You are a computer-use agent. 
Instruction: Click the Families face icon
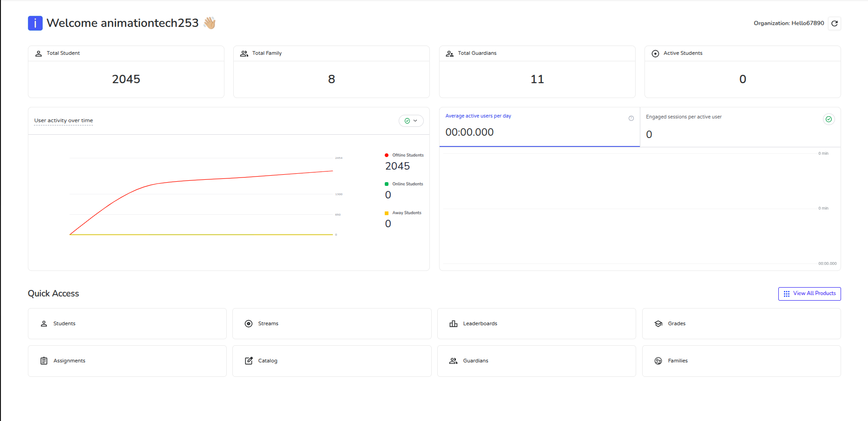coord(658,361)
